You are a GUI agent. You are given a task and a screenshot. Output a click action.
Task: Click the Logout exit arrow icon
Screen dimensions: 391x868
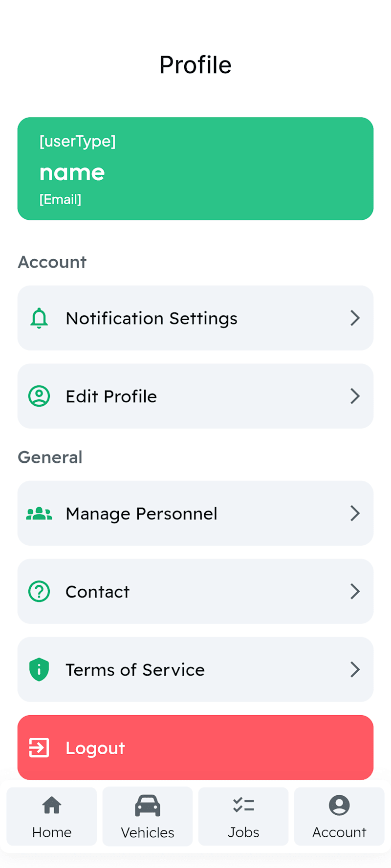tap(39, 747)
